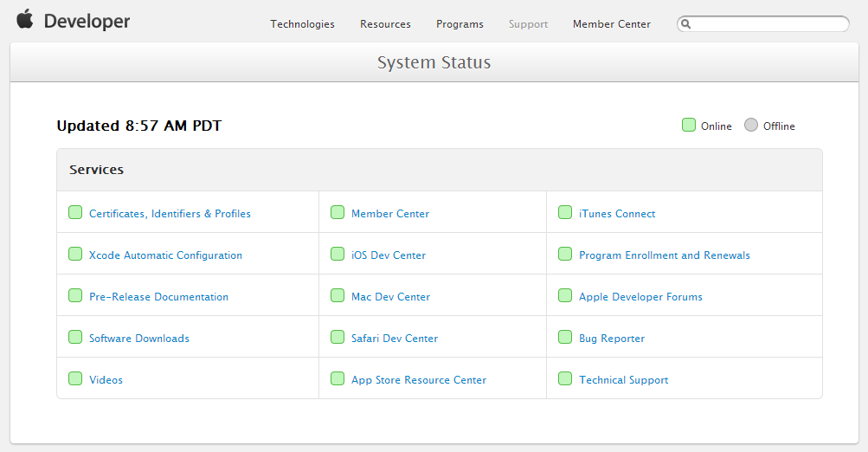Click status icon beside Safari Dev Center

(x=338, y=337)
